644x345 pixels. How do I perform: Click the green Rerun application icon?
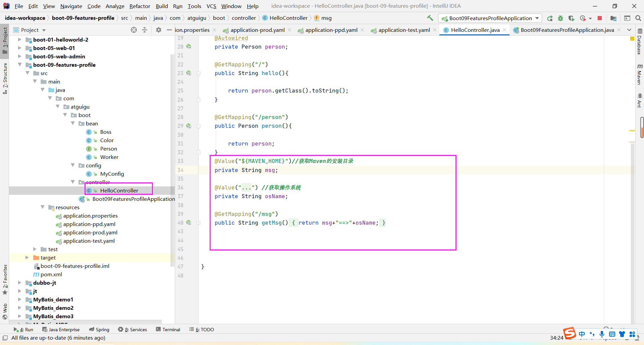(550, 18)
